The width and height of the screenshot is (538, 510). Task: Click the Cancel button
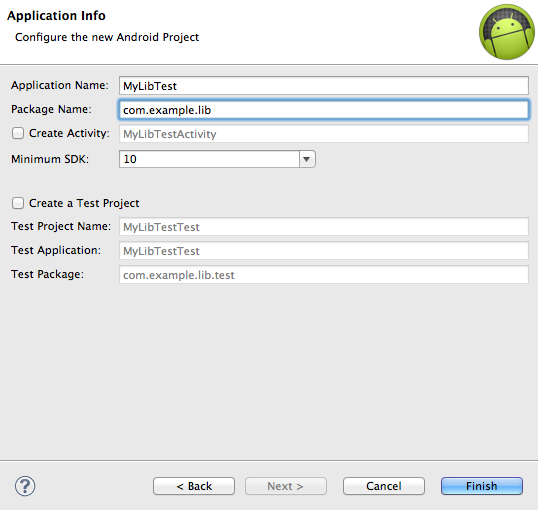click(384, 486)
